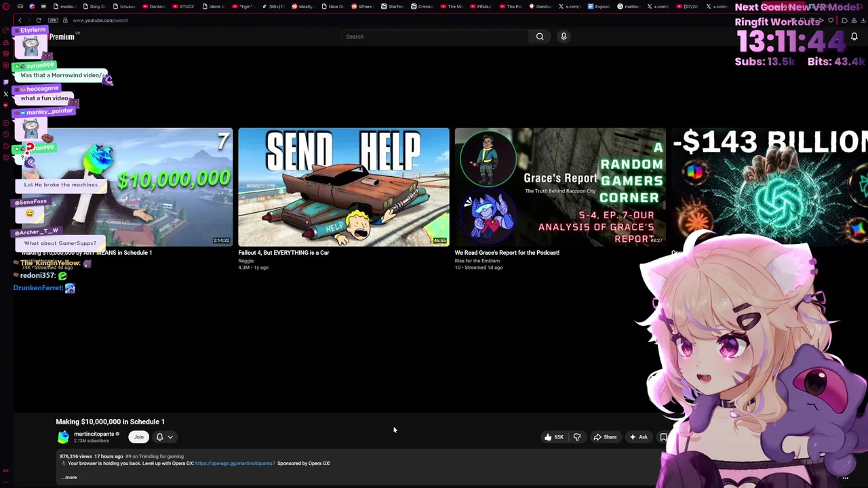Switch to the Idiots In browser tab
This screenshot has width=868, height=488.
click(214, 6)
